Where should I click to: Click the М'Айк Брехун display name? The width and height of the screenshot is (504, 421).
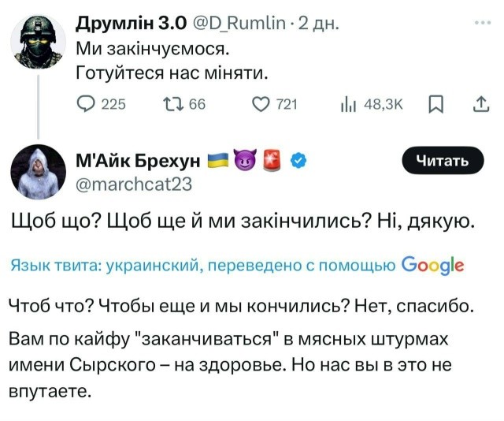(139, 162)
